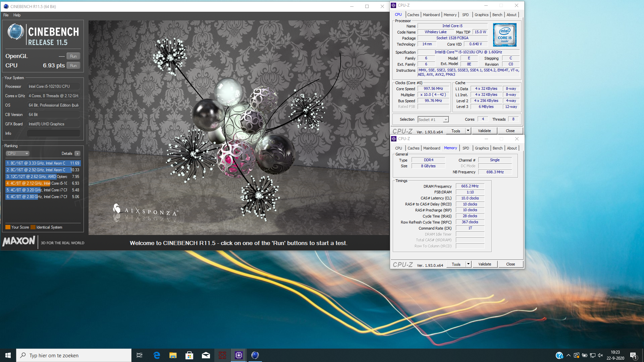
Task: Select your score entry 4C/8T @ 2.12 GHz
Action: [x=43, y=183]
